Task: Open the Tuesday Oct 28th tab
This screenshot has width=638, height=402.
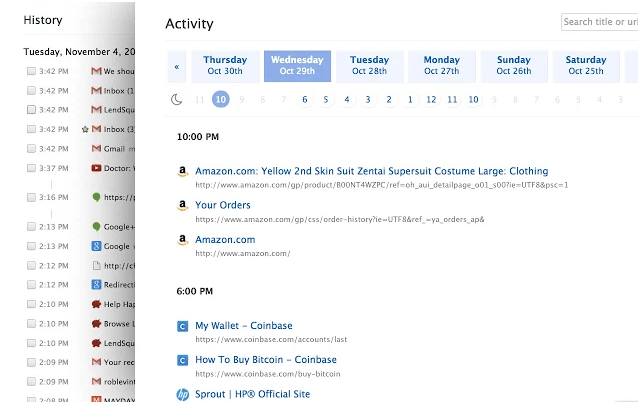Action: [369, 66]
